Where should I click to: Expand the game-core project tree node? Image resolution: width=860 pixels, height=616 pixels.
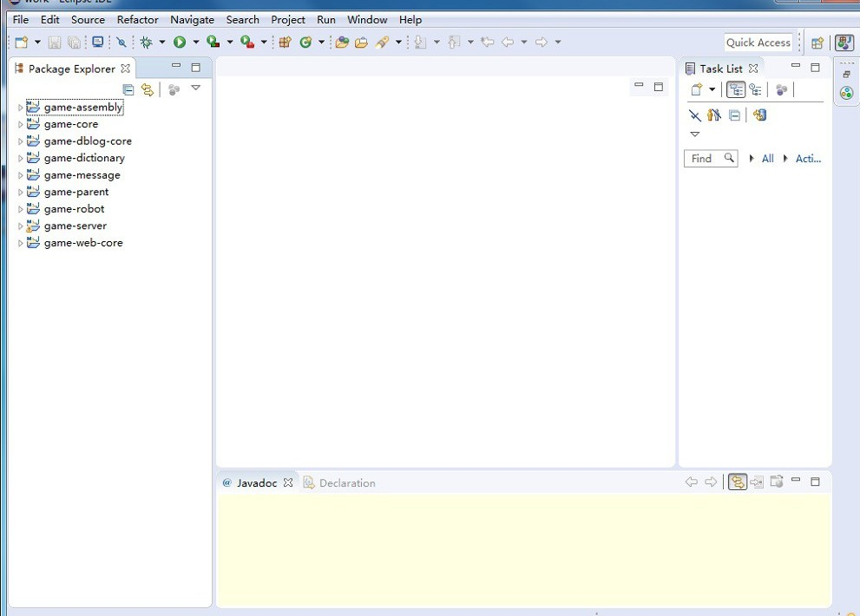[21, 125]
